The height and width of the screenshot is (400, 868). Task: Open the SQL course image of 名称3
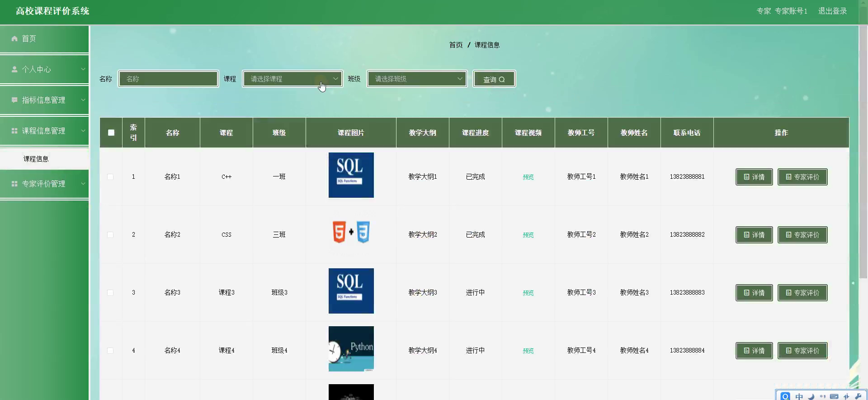(x=351, y=291)
